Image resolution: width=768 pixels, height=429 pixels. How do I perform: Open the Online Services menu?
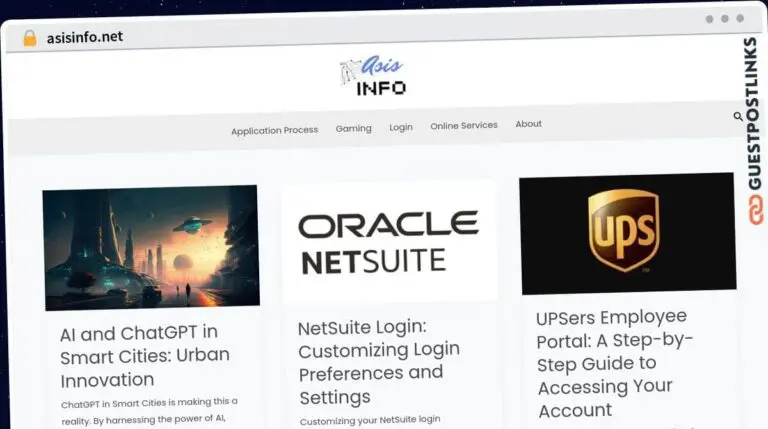tap(463, 126)
